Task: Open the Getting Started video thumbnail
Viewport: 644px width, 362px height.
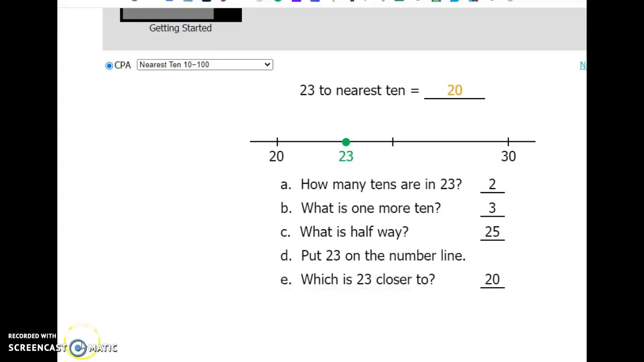Action: (181, 15)
